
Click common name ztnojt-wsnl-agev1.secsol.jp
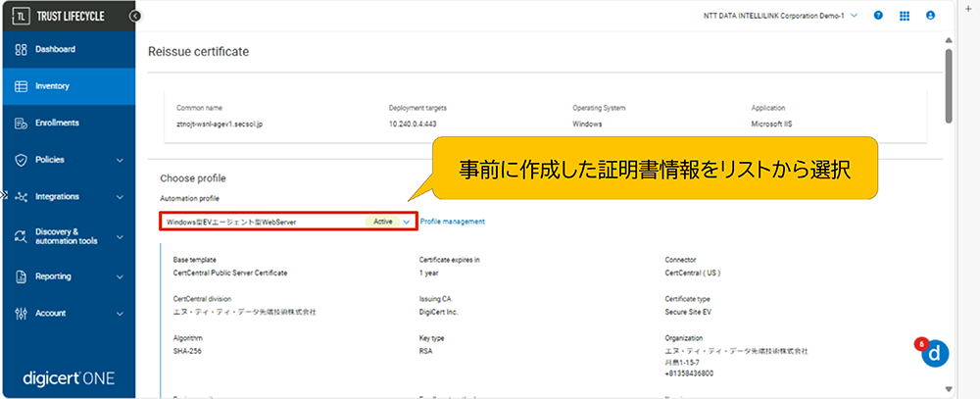[220, 125]
